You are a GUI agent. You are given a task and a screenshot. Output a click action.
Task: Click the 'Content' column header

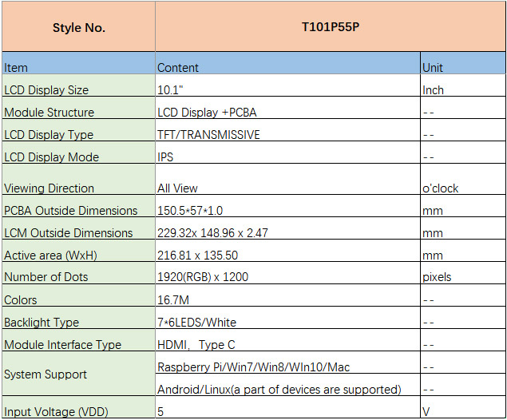(x=178, y=68)
